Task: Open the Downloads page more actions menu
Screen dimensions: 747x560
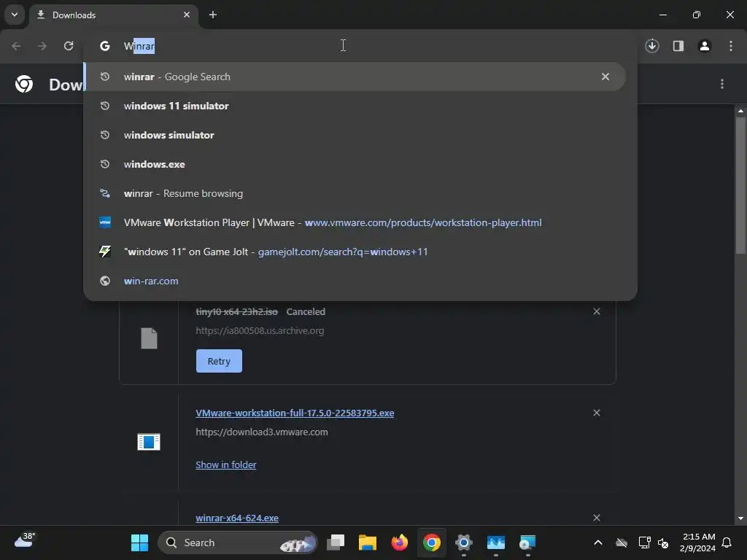Action: pos(722,84)
